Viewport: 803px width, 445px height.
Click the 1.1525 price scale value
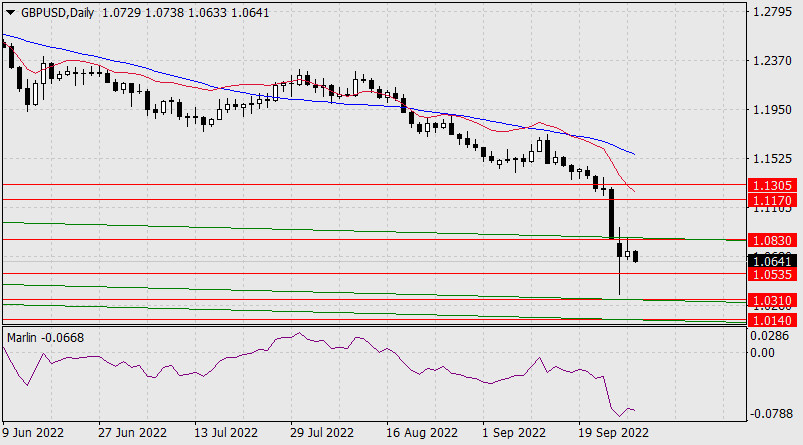pyautogui.click(x=772, y=159)
